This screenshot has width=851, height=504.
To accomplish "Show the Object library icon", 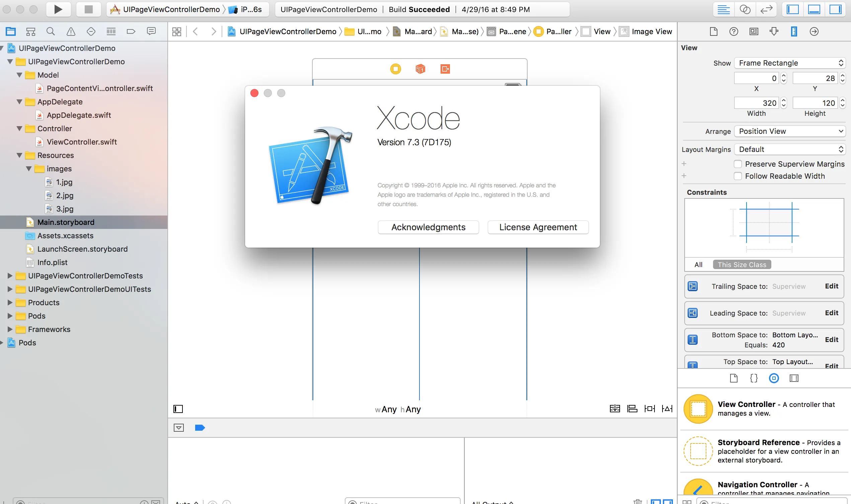I will pos(774,378).
